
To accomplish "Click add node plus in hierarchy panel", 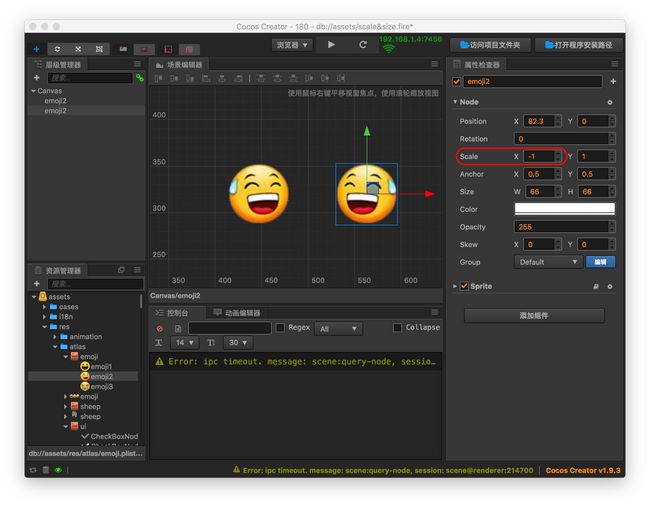I will click(36, 78).
